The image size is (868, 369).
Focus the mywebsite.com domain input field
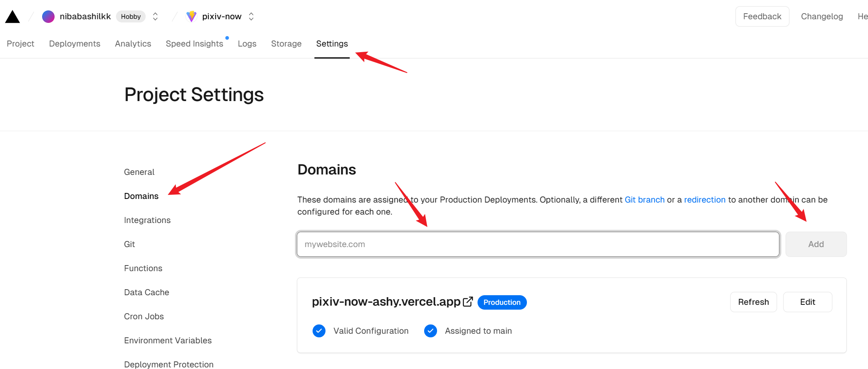538,244
